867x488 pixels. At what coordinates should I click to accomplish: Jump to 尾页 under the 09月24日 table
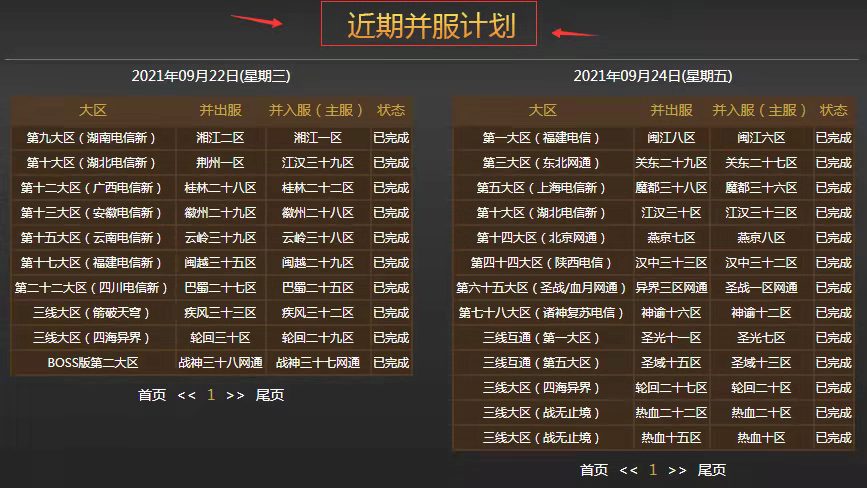pyautogui.click(x=712, y=470)
